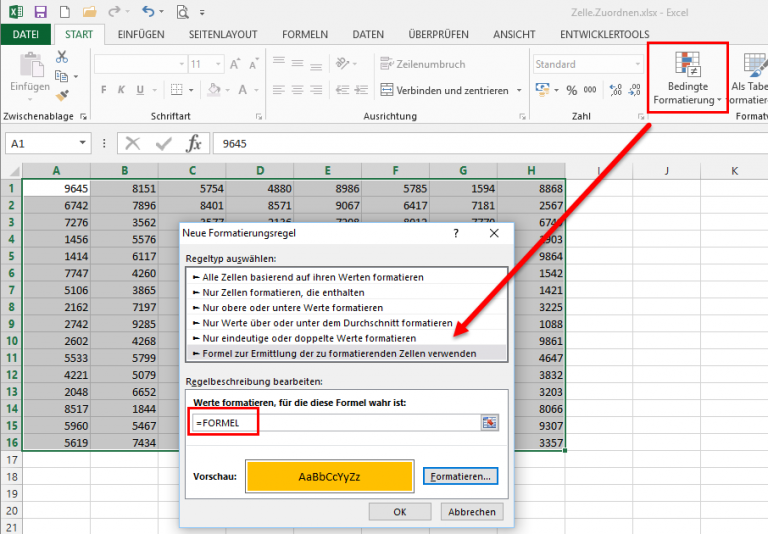Copy the selection using the copy icon

tap(61, 76)
